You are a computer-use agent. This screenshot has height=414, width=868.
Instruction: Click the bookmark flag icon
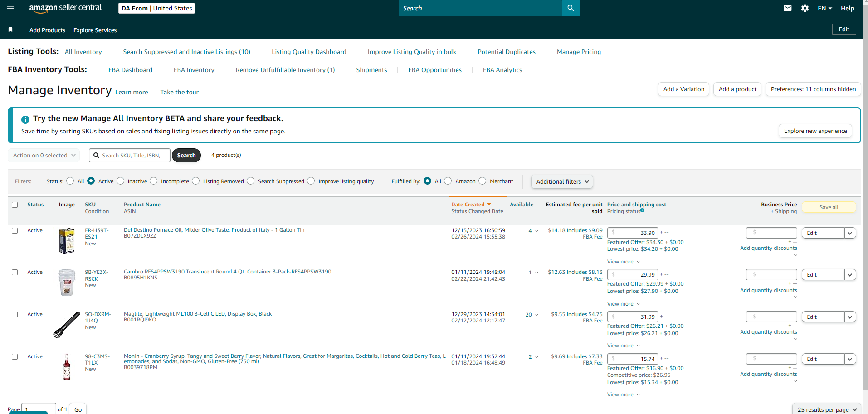[x=10, y=29]
